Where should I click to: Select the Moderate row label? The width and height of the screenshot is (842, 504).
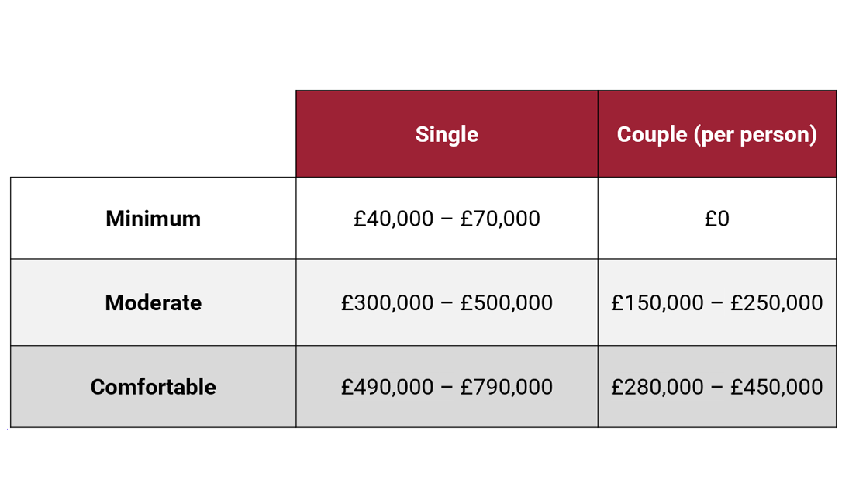(x=153, y=302)
